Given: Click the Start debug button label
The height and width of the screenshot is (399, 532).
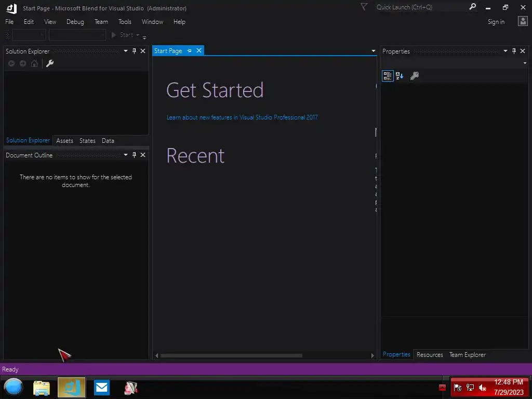Looking at the screenshot, I should click(x=126, y=35).
